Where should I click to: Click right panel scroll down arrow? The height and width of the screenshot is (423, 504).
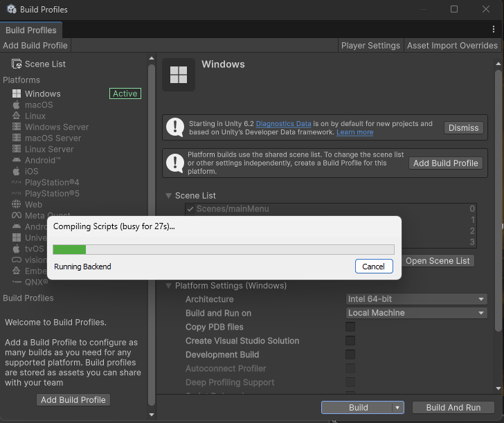498,388
